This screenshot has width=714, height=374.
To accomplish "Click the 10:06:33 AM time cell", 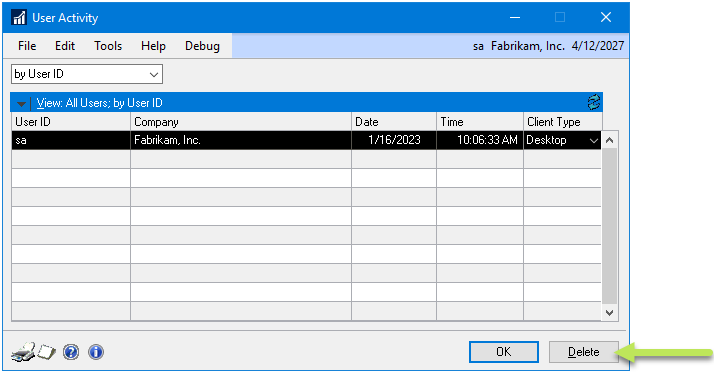I will [x=480, y=140].
